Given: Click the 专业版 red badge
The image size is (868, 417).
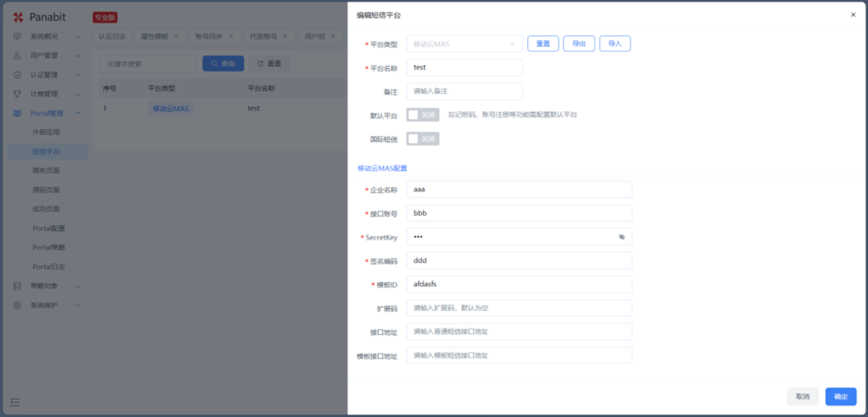Looking at the screenshot, I should 105,18.
